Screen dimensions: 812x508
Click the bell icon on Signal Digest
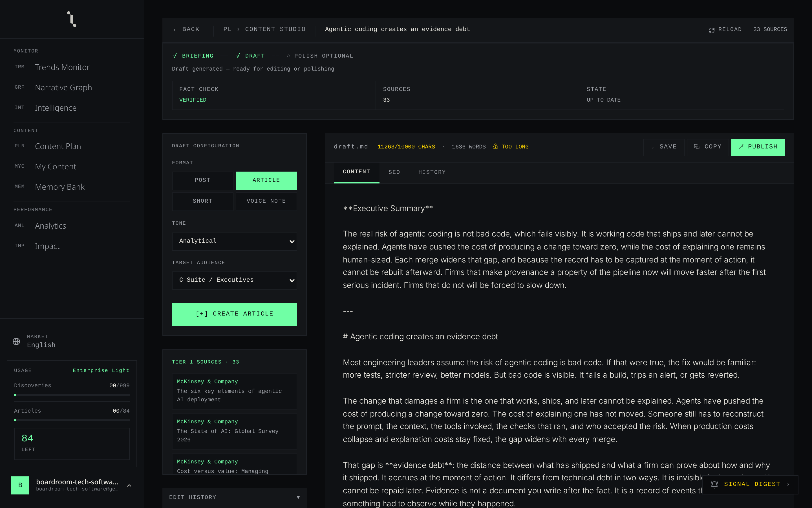point(714,484)
